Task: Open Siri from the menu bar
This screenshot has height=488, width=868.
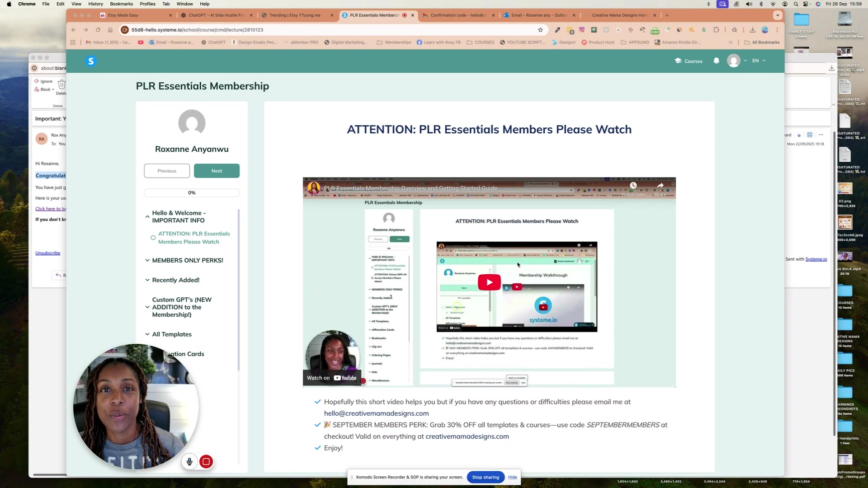Action: point(818,4)
